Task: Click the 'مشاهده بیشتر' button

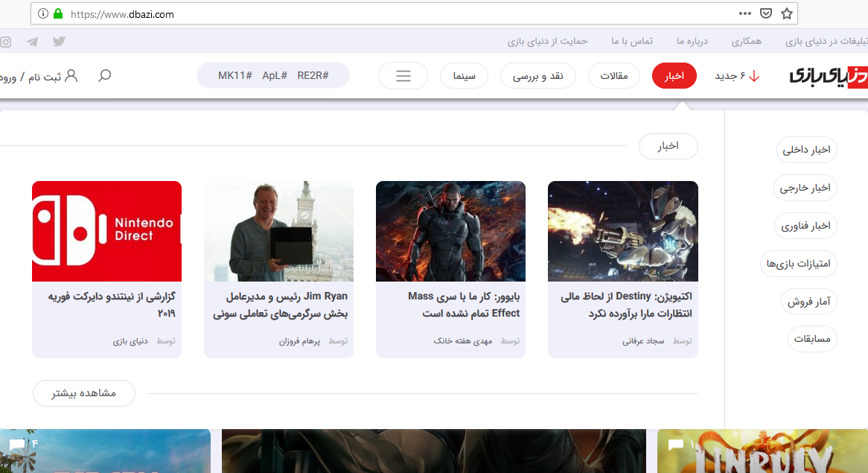Action: tap(84, 393)
